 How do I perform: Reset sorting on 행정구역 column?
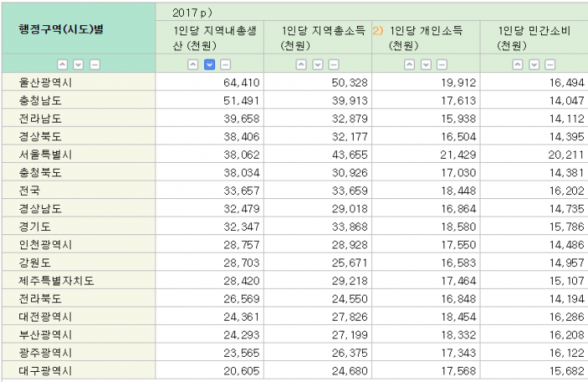tap(94, 65)
